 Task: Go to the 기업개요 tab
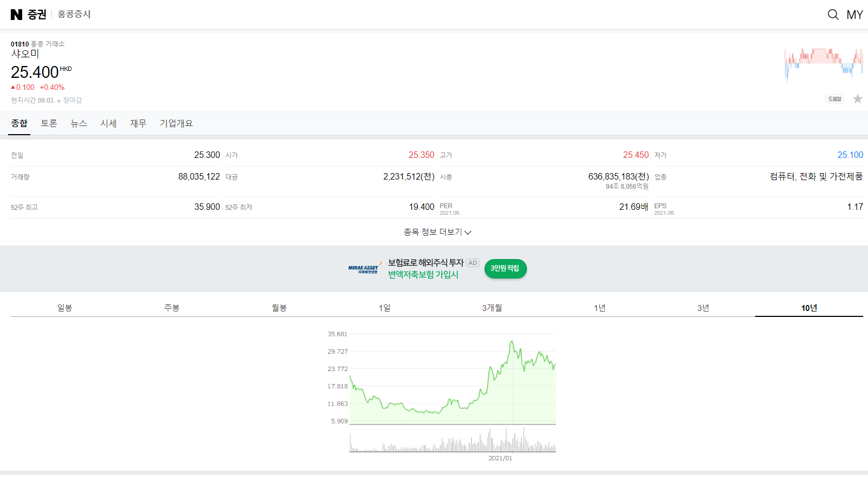tap(176, 123)
